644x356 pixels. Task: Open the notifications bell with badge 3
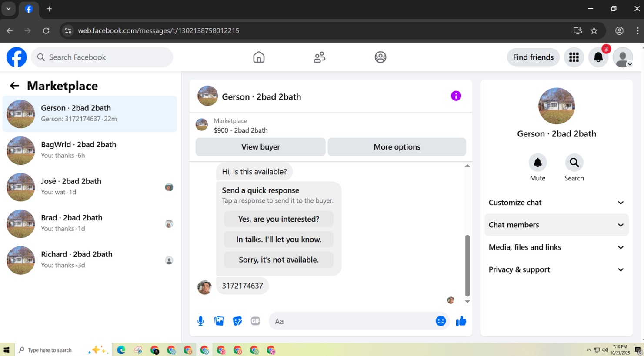[x=598, y=57]
